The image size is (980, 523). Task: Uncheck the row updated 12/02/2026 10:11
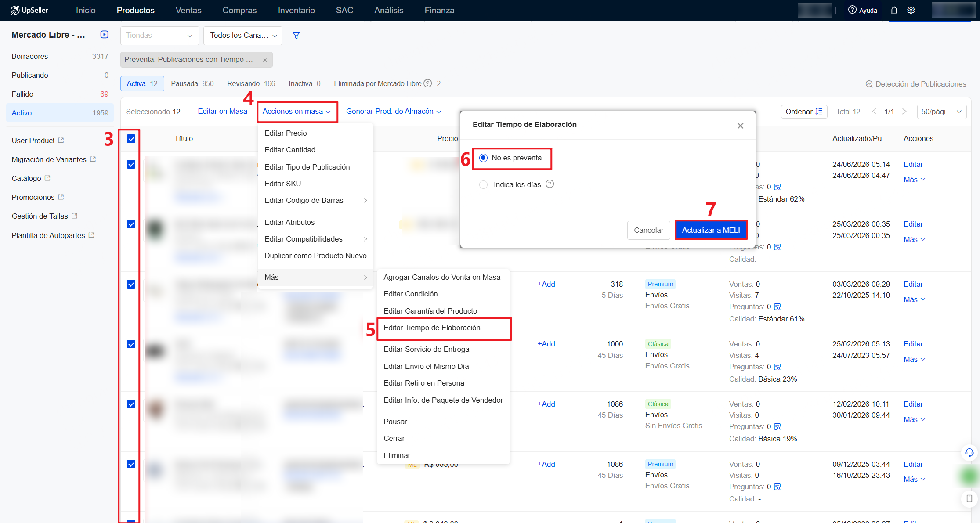(x=131, y=404)
